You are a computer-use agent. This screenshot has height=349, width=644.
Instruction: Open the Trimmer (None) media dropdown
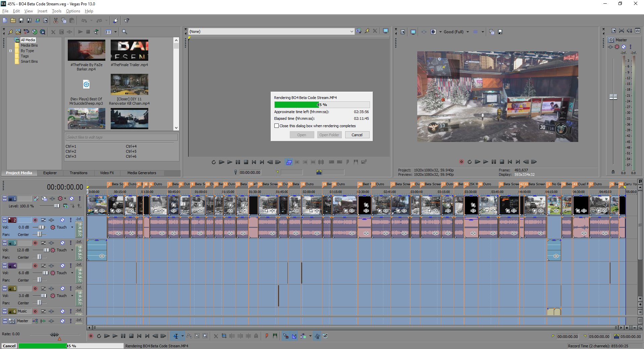click(x=352, y=31)
